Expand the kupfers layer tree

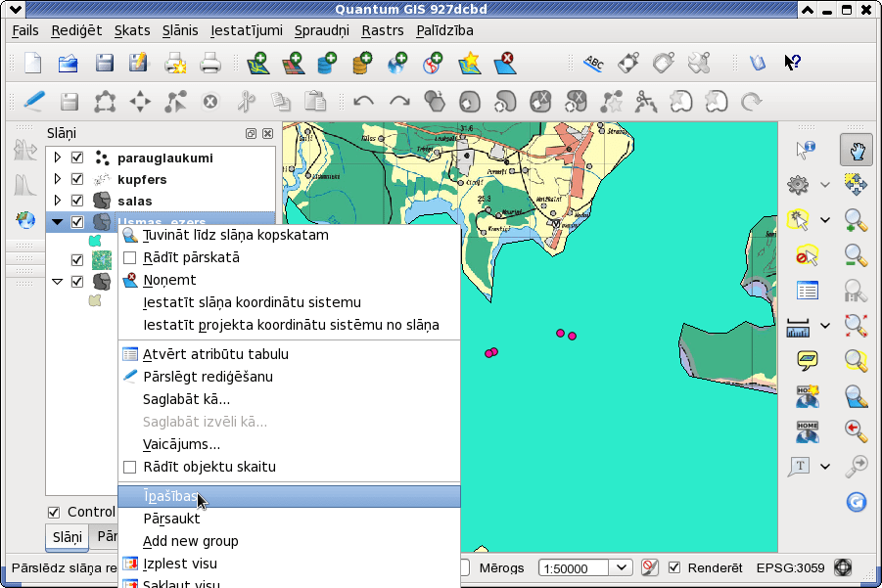coord(58,179)
